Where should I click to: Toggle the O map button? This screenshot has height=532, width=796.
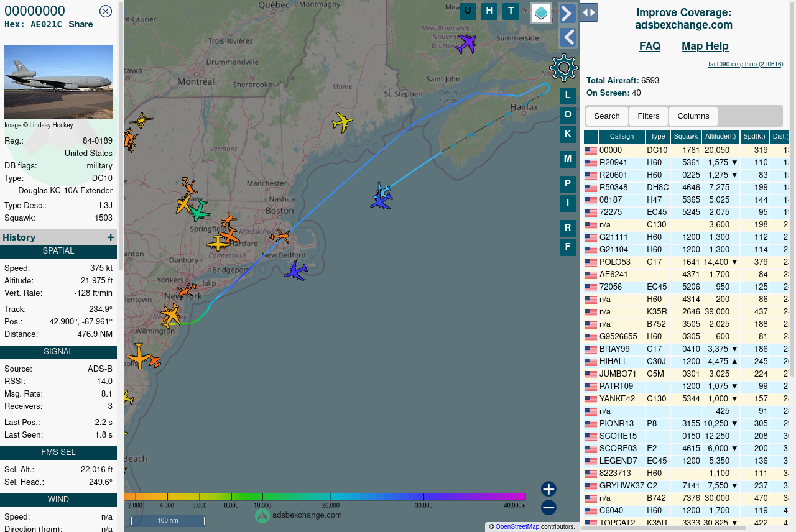(x=568, y=115)
